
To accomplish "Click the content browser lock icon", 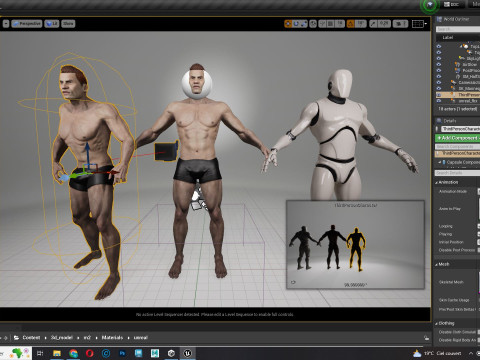I will click(426, 338).
